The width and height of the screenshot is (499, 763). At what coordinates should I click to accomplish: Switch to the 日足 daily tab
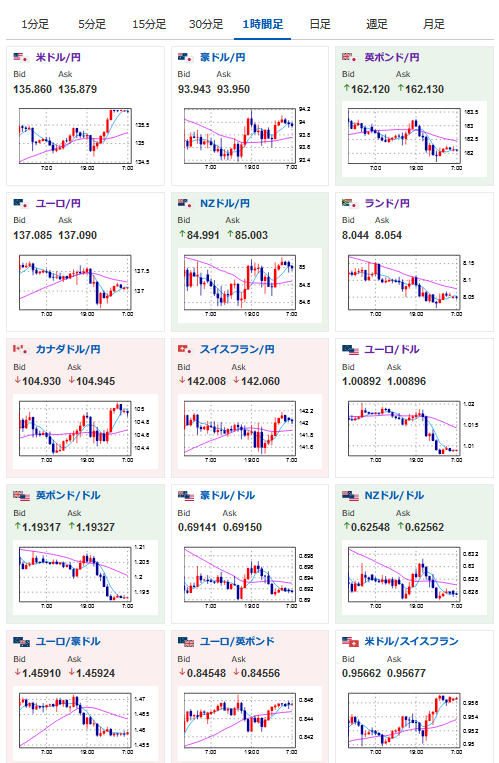tap(320, 24)
